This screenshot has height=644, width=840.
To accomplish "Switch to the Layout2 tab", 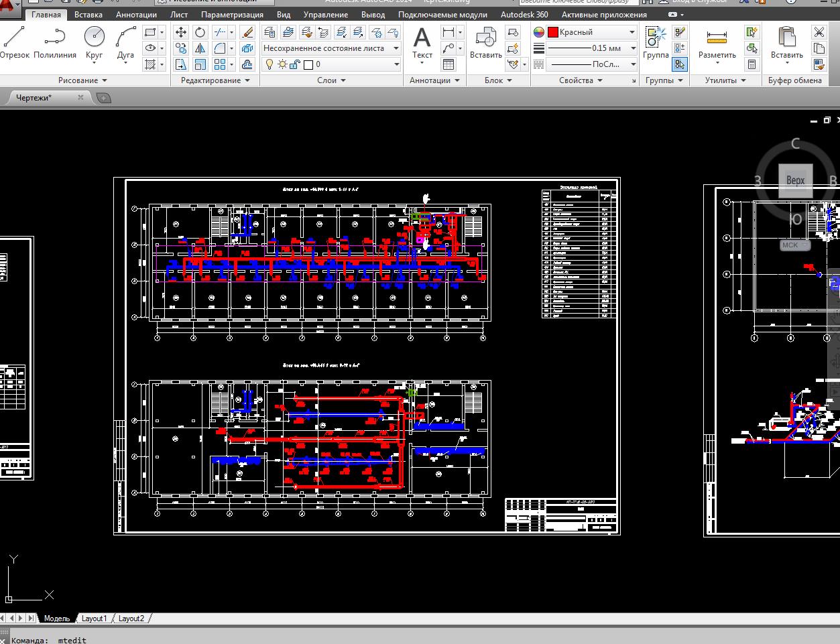I will coord(131,619).
